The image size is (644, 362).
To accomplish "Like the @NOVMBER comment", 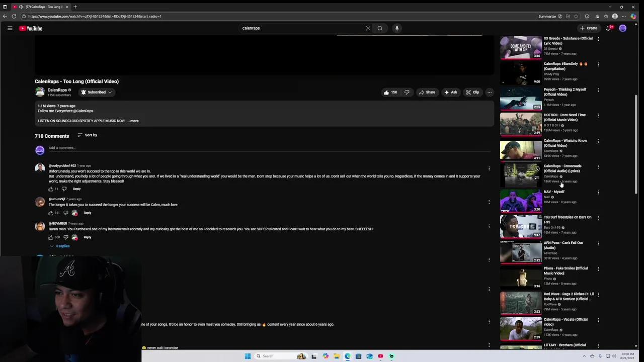I will click(x=51, y=237).
